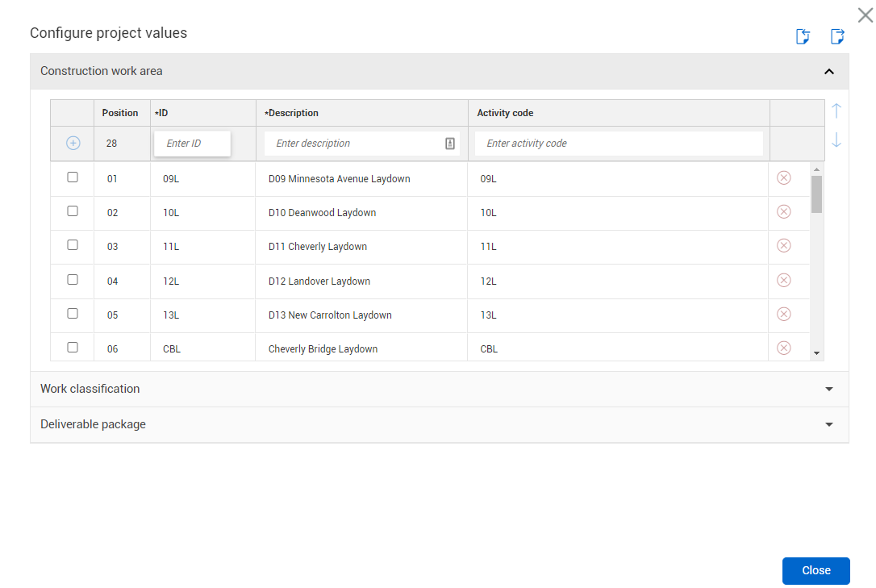Click the move up arrow icon
Screen dimensions: 876x588
[836, 111]
